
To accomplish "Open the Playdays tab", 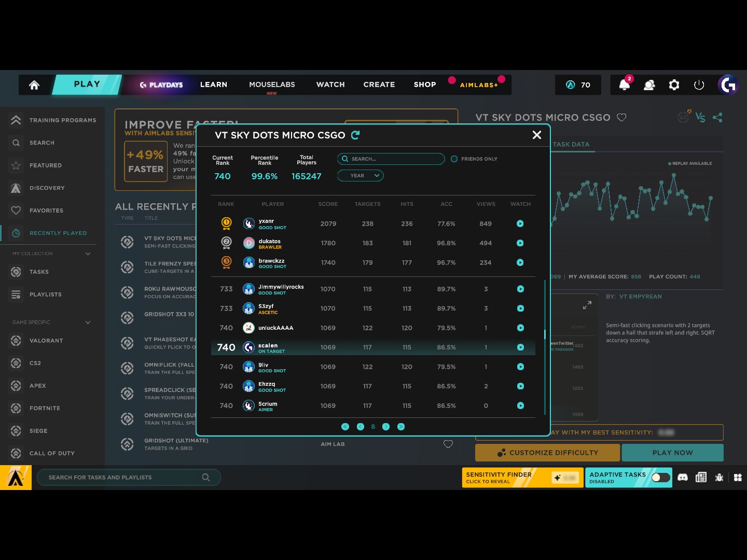I will pyautogui.click(x=161, y=85).
